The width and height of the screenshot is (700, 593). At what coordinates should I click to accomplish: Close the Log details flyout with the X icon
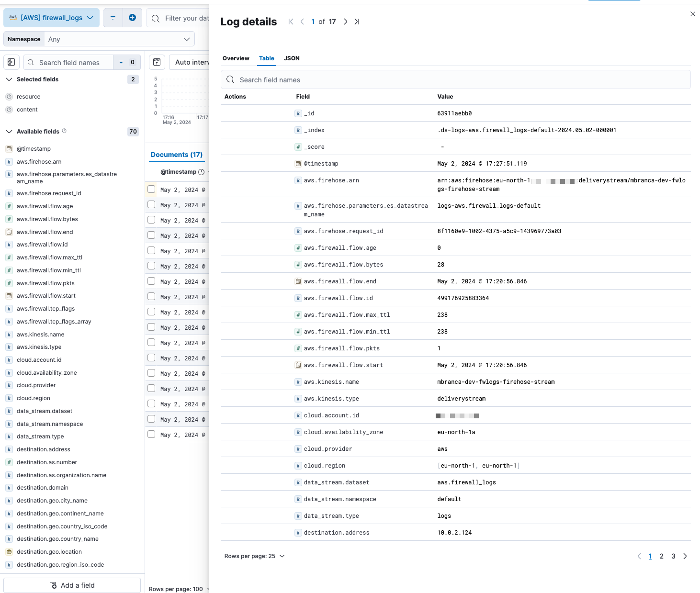pyautogui.click(x=692, y=14)
